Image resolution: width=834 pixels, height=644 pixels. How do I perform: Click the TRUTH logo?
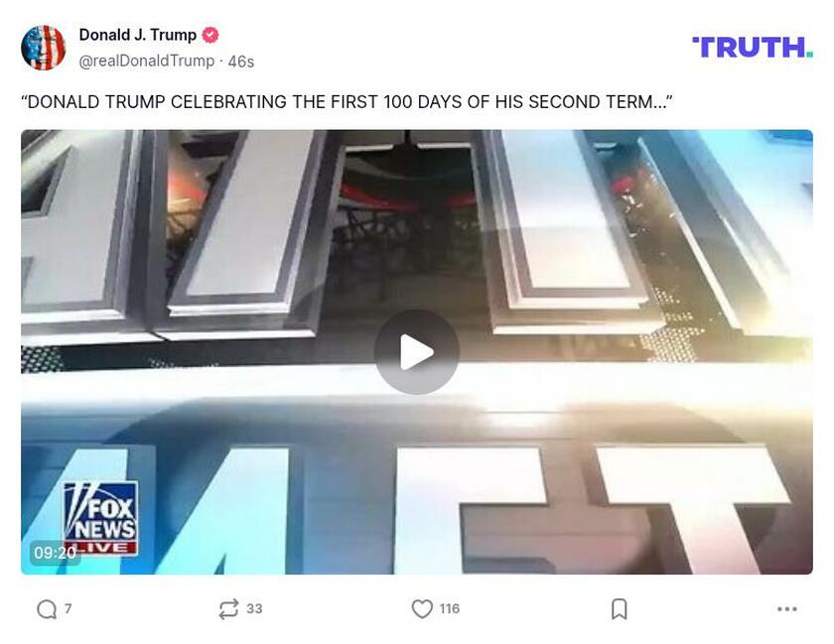(753, 48)
